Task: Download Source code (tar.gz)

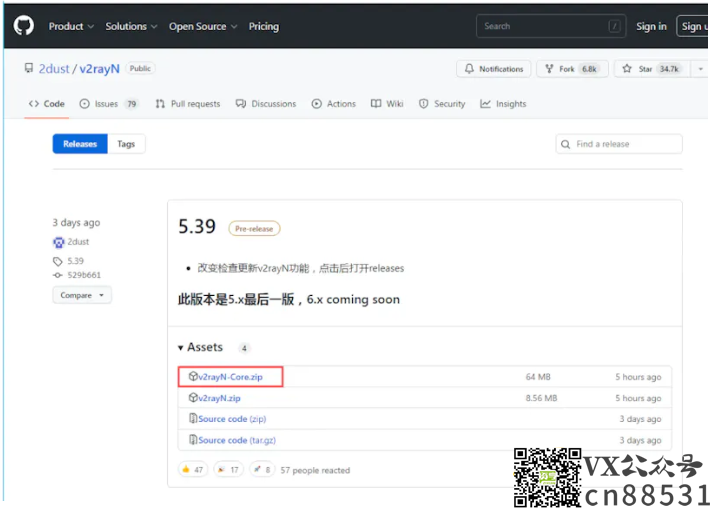Action: pos(237,440)
